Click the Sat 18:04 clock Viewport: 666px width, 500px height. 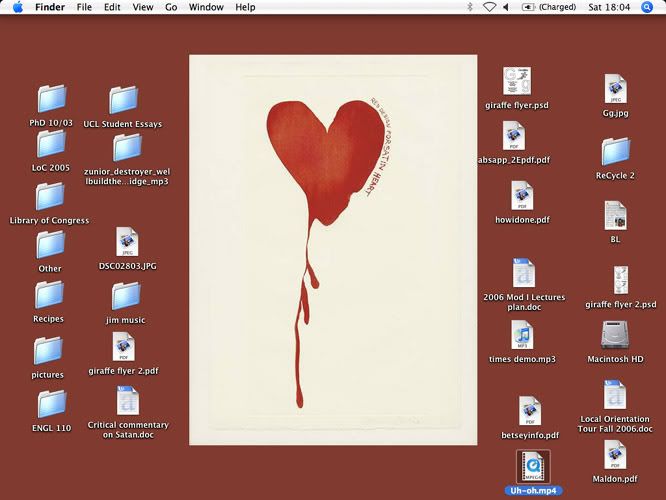click(609, 7)
